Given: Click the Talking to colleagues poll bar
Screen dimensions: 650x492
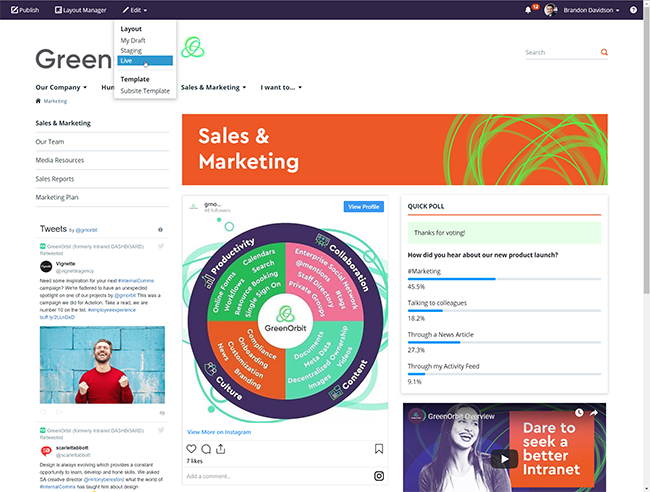Looking at the screenshot, I should 504,311.
